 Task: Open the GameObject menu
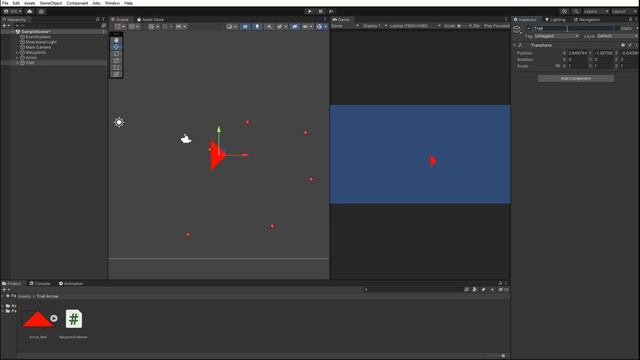point(51,3)
